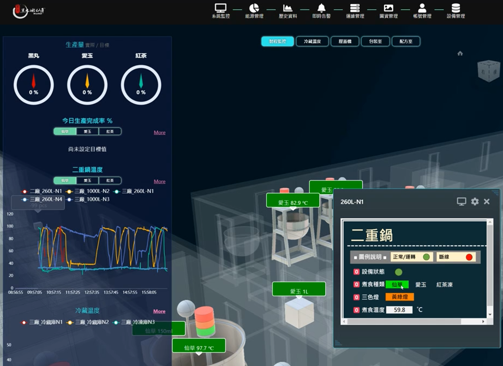Viewport: 503px width, 366px height.
Task: Click the home icon above the 3D view
Action: coord(460,53)
